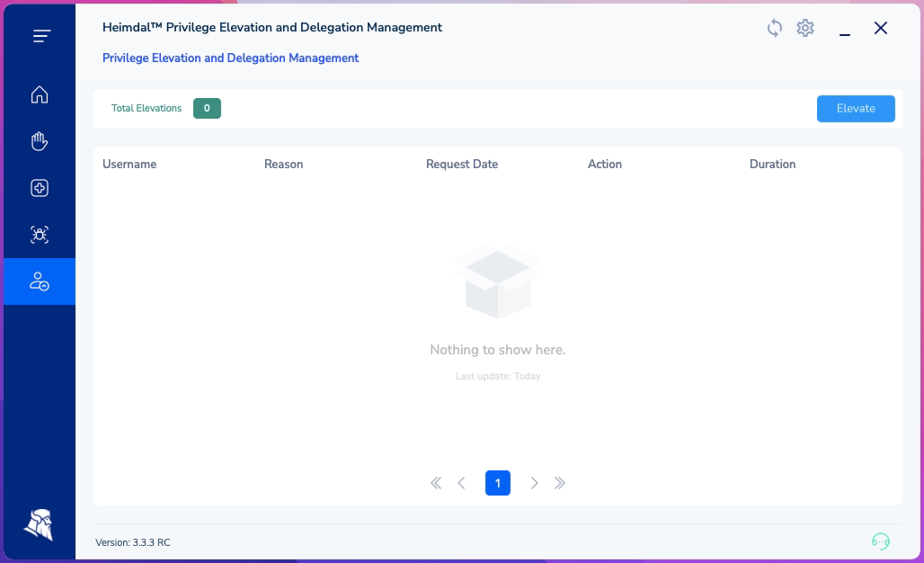This screenshot has height=563, width=924.
Task: Click the Request Date column header
Action: 462,164
